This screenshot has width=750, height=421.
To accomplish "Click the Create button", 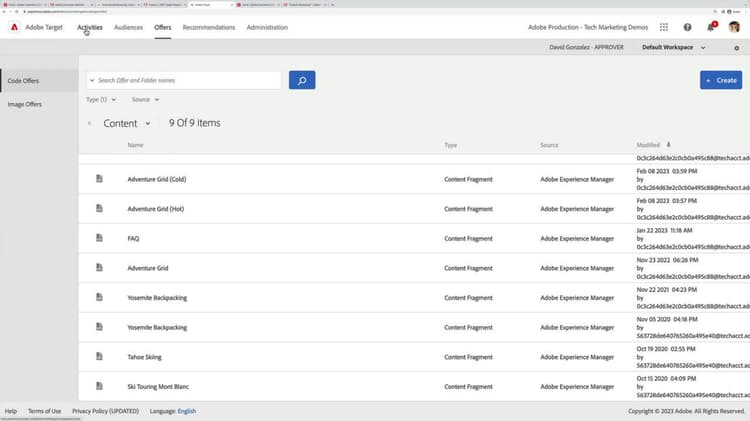I will point(721,80).
